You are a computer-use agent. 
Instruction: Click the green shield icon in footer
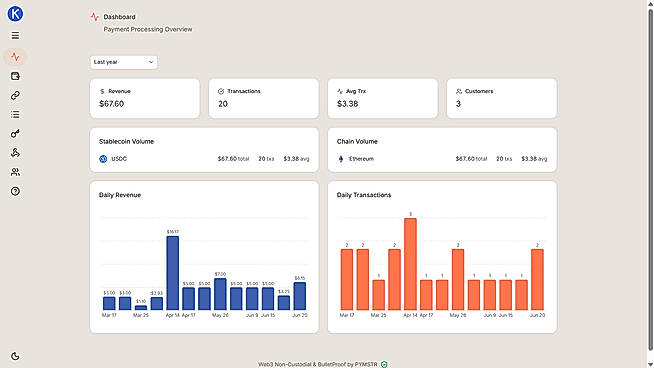384,364
